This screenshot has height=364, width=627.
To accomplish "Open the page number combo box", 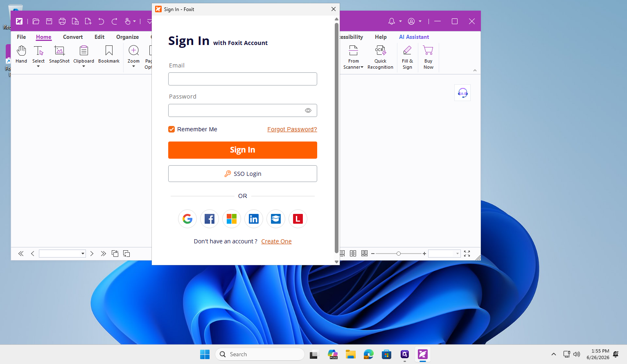I will [62, 254].
